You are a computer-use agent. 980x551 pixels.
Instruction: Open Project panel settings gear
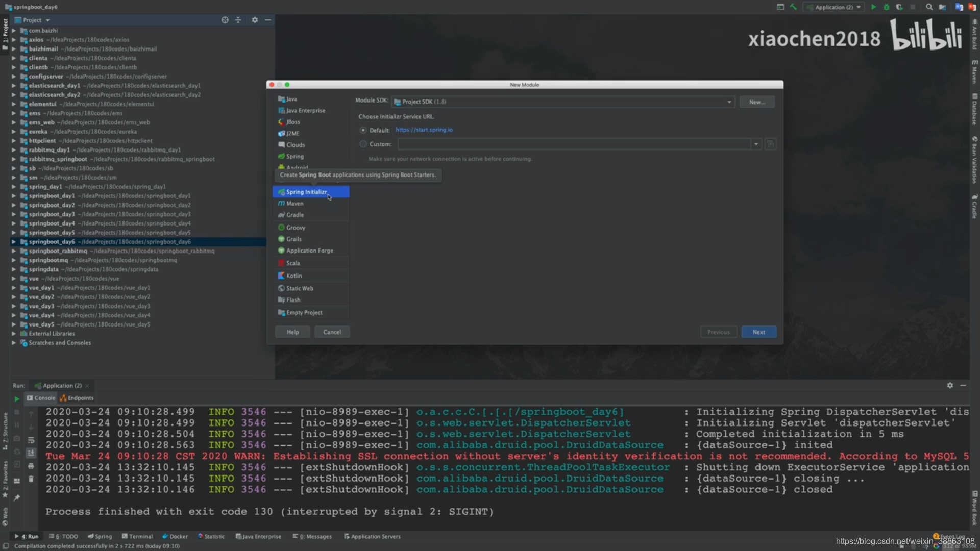click(x=255, y=20)
